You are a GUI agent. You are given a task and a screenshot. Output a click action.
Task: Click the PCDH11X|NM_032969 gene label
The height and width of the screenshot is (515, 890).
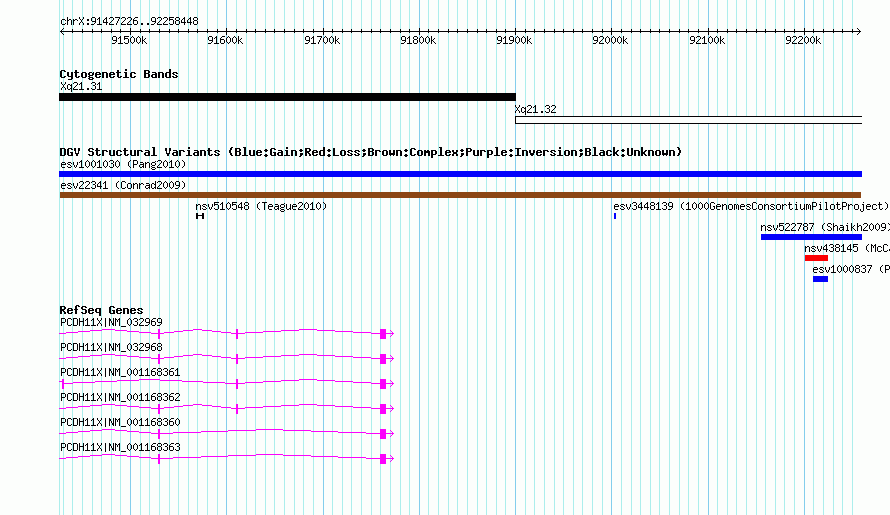(x=111, y=323)
